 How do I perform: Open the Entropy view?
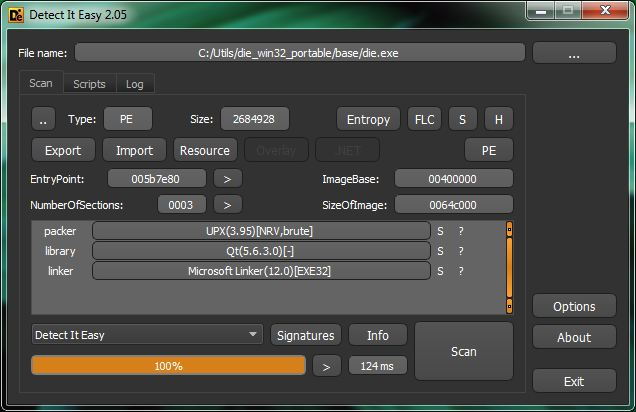368,119
